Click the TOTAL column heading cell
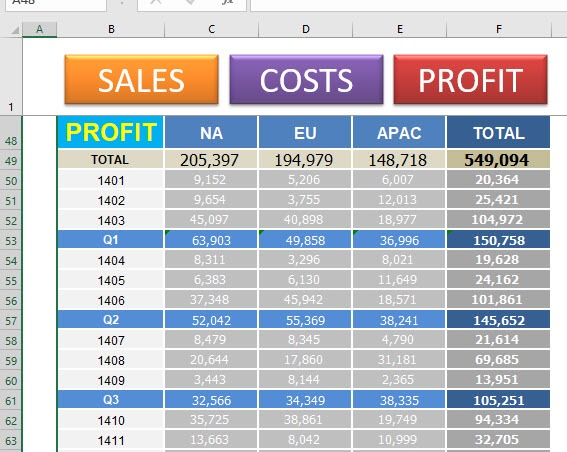The image size is (567, 452). pos(498,132)
